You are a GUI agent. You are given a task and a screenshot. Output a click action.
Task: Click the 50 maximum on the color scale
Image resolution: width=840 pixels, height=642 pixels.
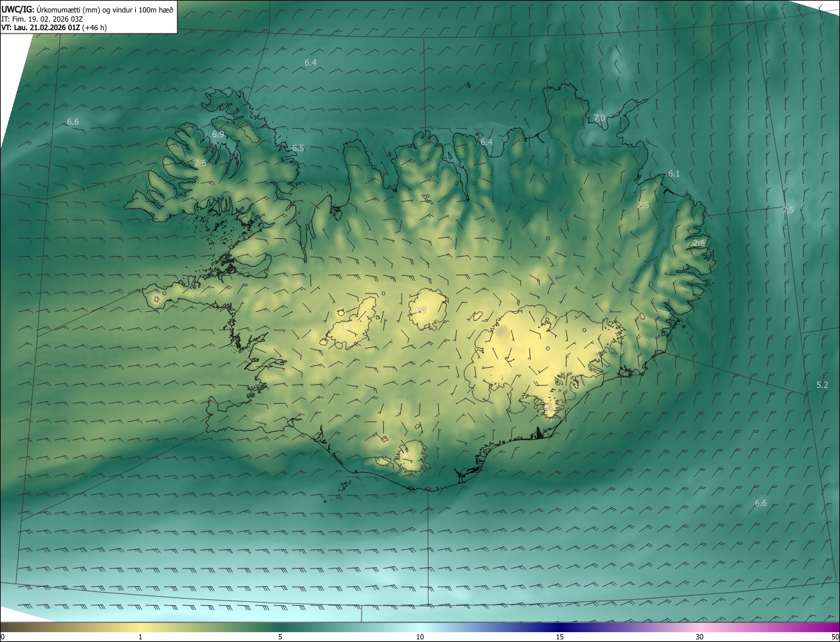835,637
